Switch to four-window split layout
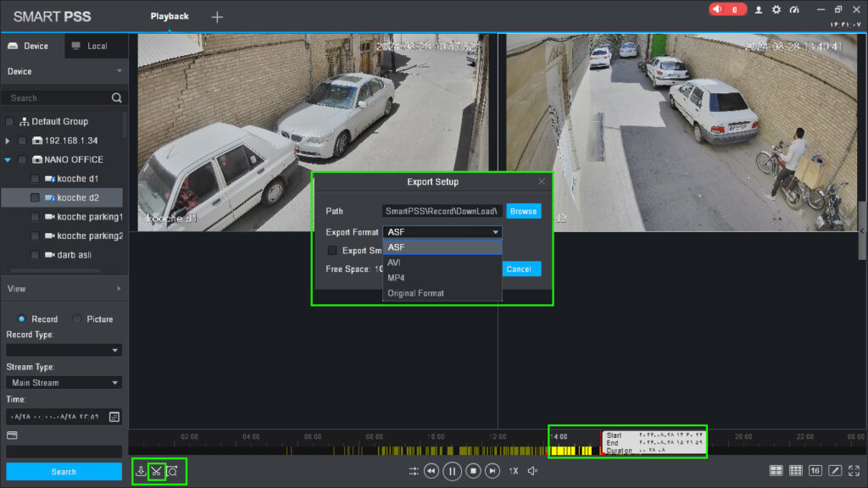The width and height of the screenshot is (868, 488). coord(776,471)
